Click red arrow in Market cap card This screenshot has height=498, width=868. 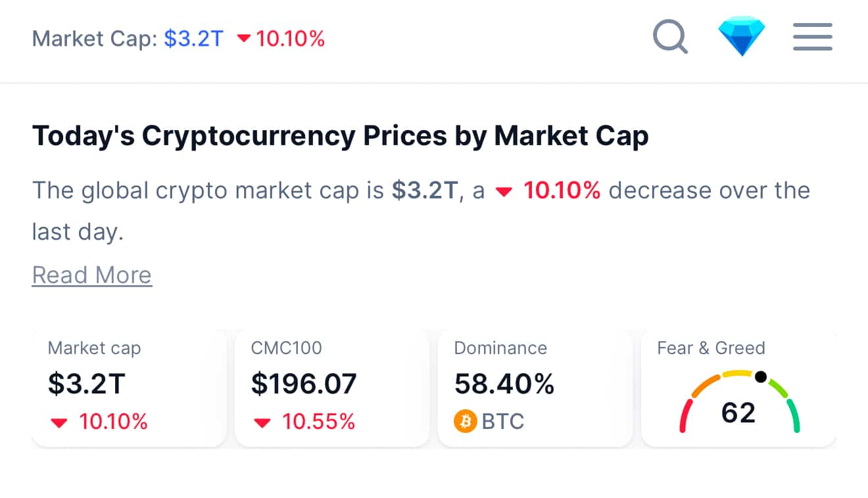coord(59,422)
